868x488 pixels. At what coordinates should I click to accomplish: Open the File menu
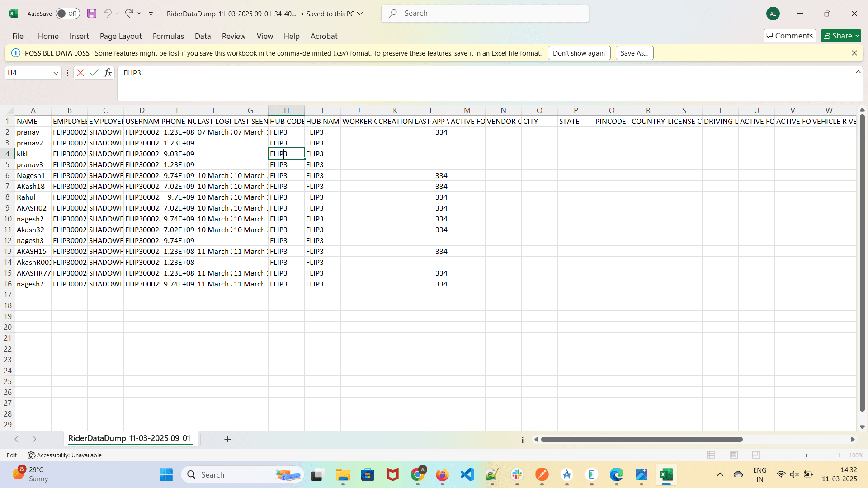point(18,36)
